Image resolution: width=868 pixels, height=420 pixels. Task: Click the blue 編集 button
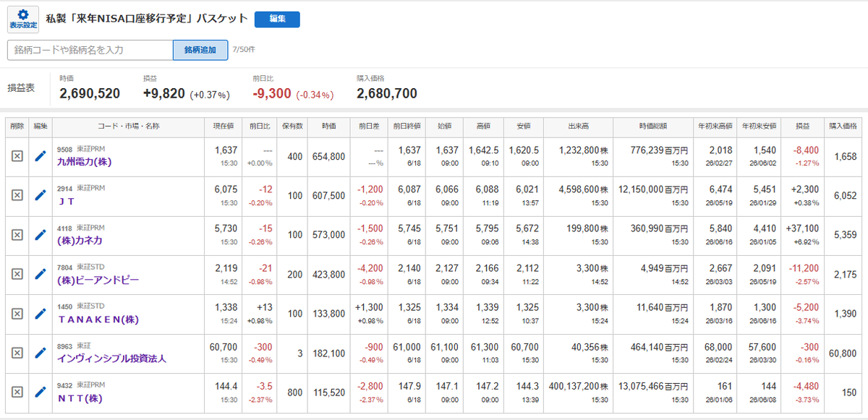[277, 20]
